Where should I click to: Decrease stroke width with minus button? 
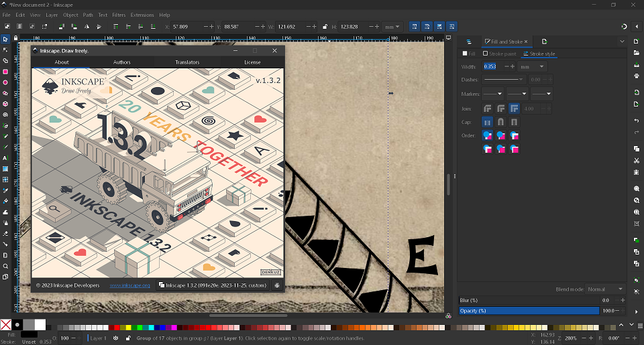tap(506, 66)
